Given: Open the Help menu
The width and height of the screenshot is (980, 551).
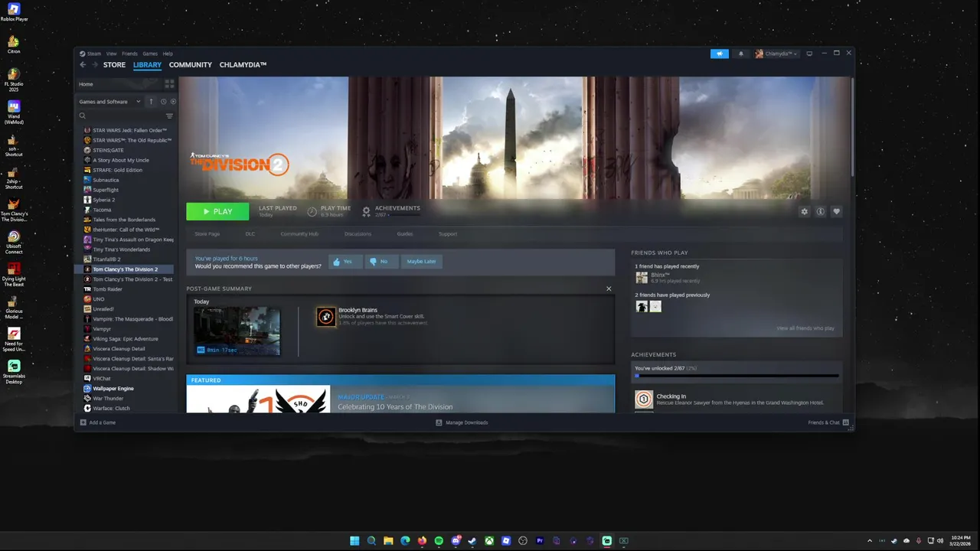Looking at the screenshot, I should pos(168,54).
